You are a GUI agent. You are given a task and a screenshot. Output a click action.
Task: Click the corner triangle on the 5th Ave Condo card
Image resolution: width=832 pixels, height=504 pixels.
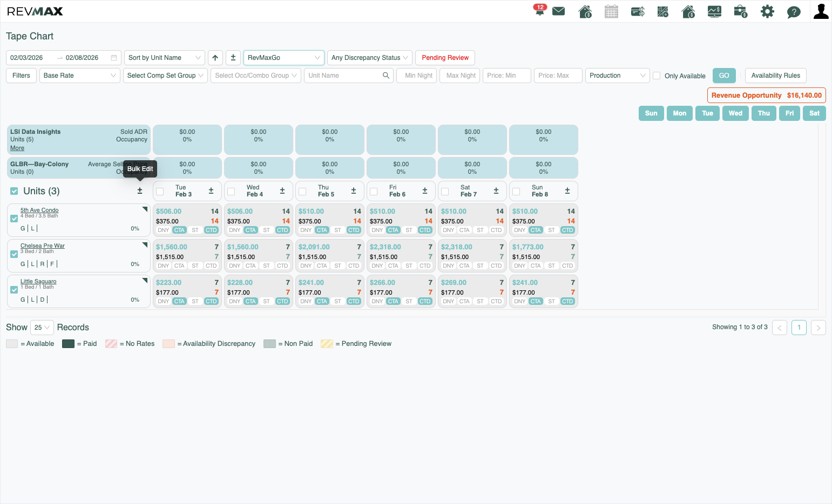coord(145,209)
